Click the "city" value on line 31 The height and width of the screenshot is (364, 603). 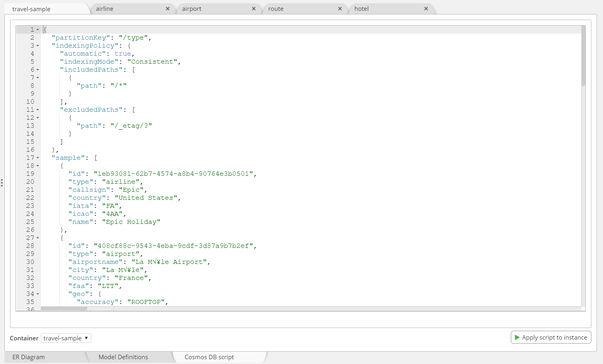(123, 270)
